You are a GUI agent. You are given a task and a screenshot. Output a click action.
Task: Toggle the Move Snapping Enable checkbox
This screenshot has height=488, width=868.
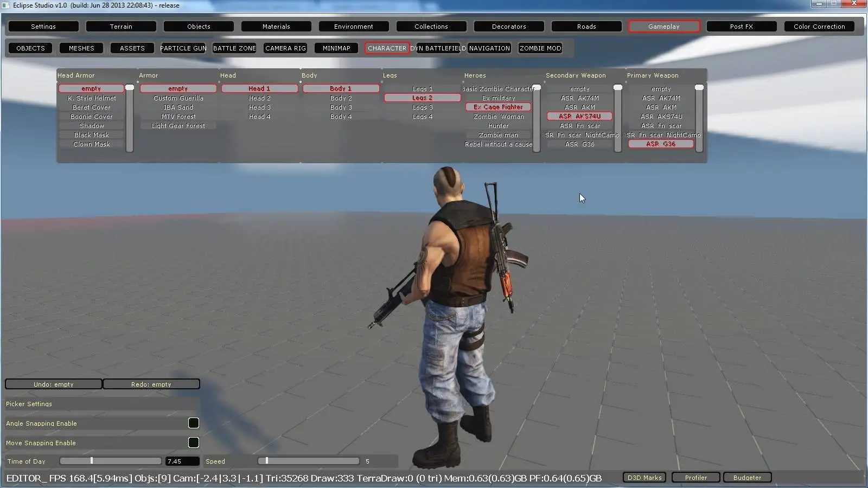(x=193, y=442)
